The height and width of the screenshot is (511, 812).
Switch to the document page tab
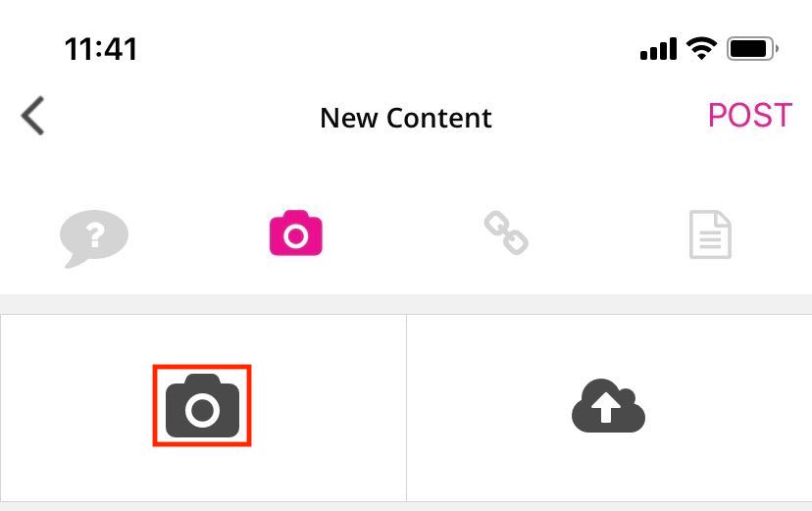pyautogui.click(x=710, y=234)
